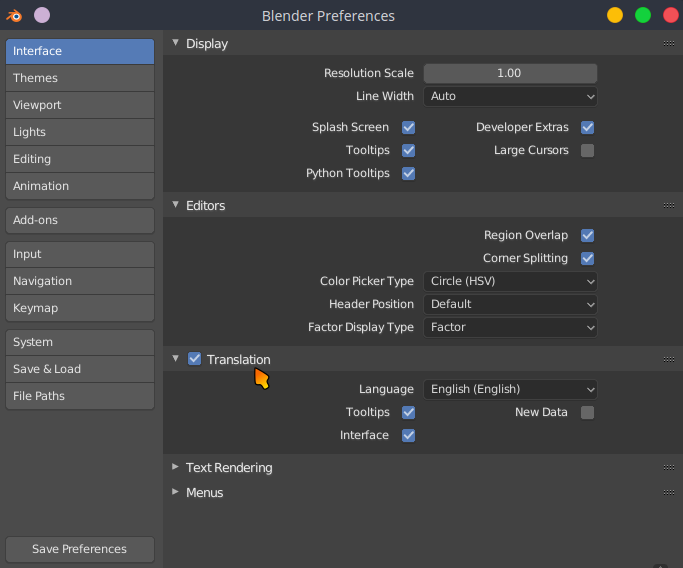683x568 pixels.
Task: Go to the Lights tab
Action: (x=80, y=132)
